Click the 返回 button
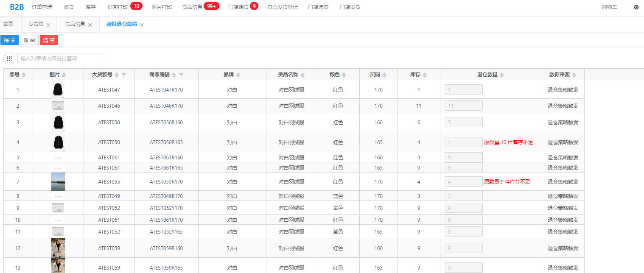The width and height of the screenshot is (644, 273). pos(29,40)
